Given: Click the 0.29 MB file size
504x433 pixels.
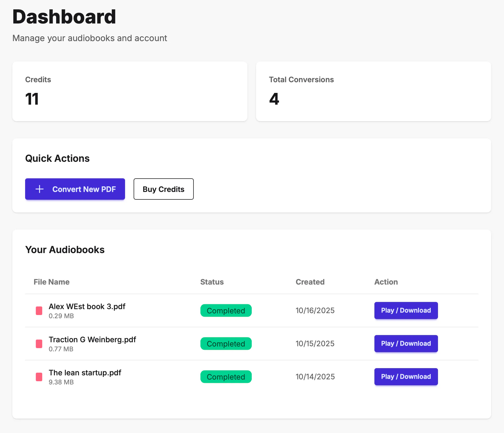Looking at the screenshot, I should tap(61, 316).
